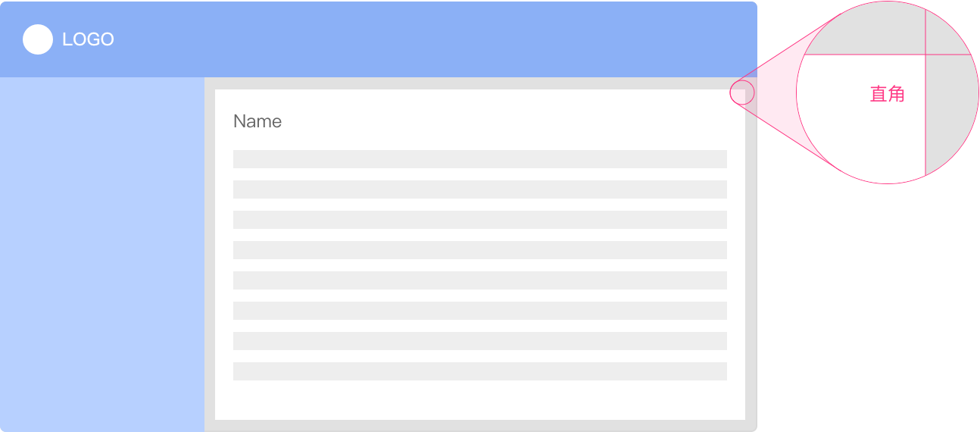Click the white circular logo icon
Image resolution: width=980 pixels, height=432 pixels.
tap(38, 39)
